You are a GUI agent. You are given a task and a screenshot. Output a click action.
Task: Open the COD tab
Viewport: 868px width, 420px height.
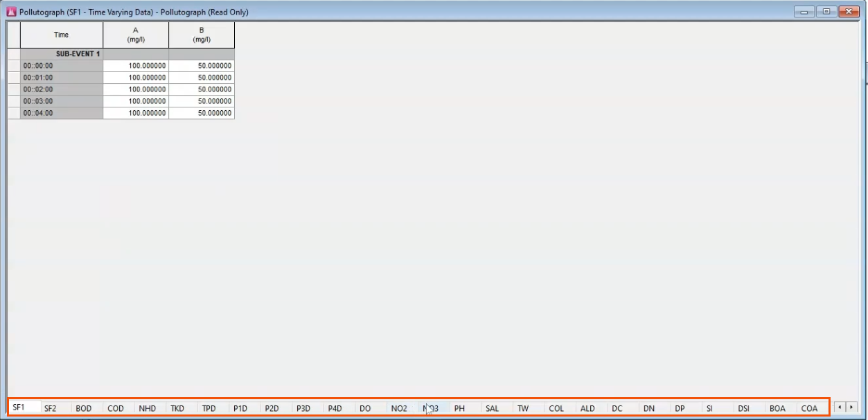[x=116, y=408]
